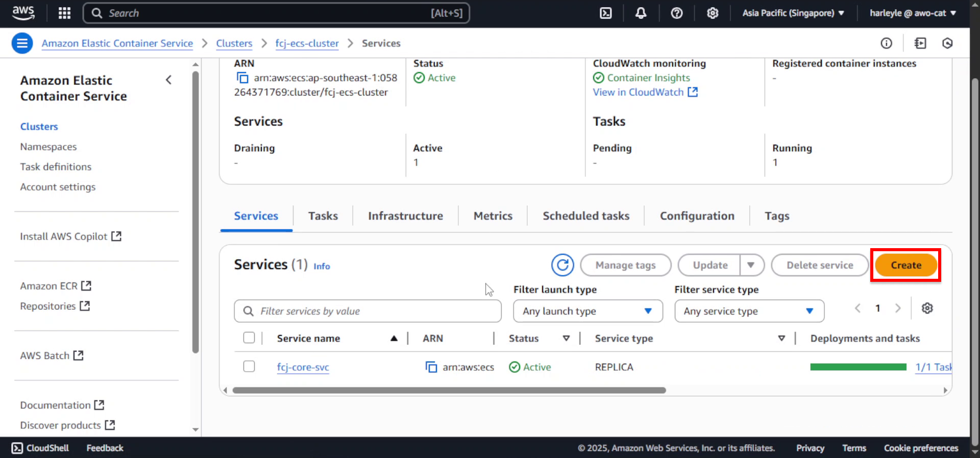980x458 pixels.
Task: Open the help question mark menu
Action: pos(677,13)
